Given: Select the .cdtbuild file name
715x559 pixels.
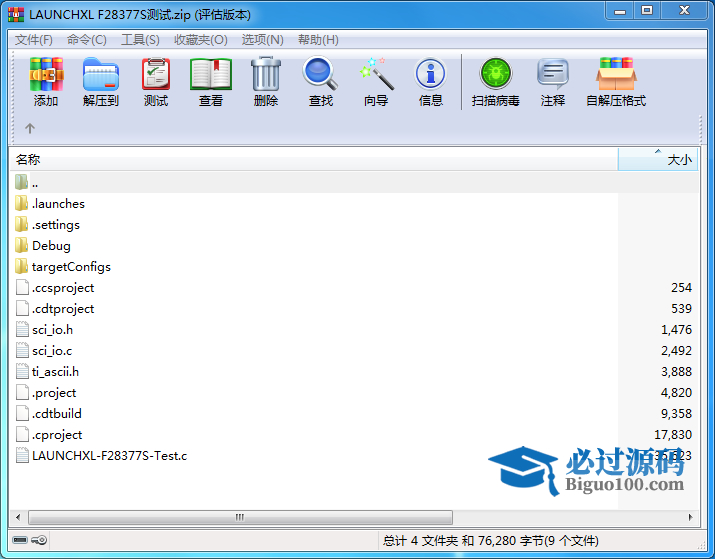Looking at the screenshot, I should (x=57, y=414).
